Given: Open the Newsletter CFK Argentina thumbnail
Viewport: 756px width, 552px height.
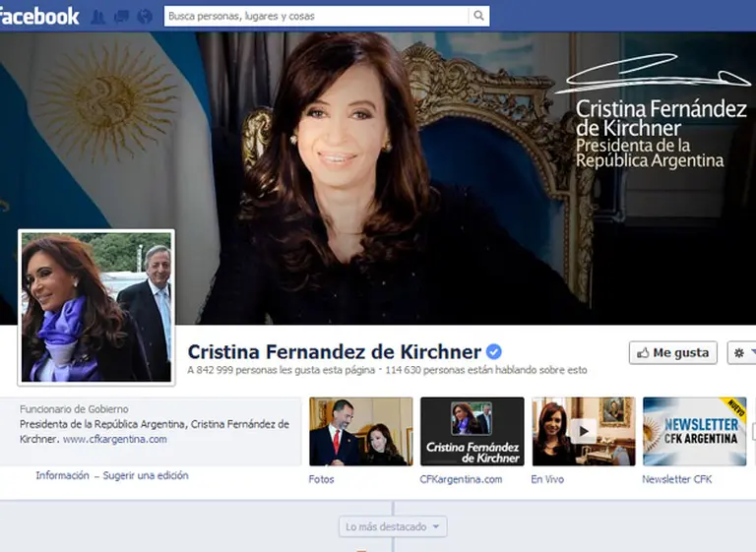Looking at the screenshot, I should [x=694, y=432].
